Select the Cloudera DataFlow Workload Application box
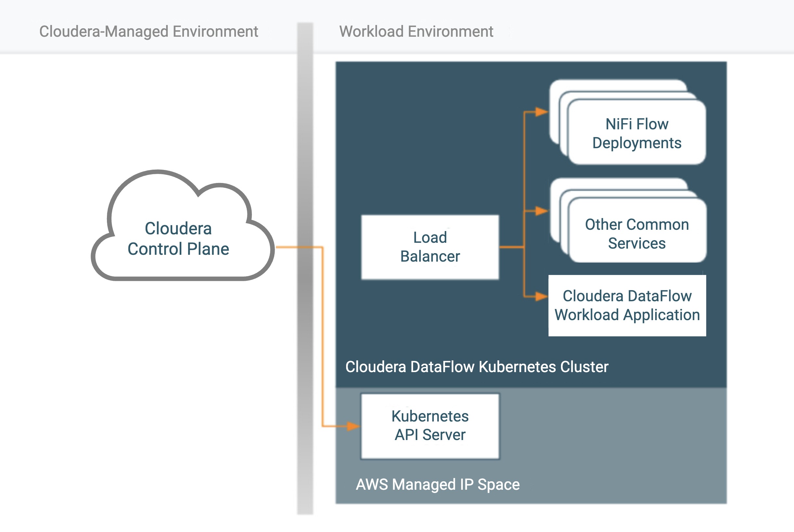Viewport: 794px width, 532px height. 627,305
